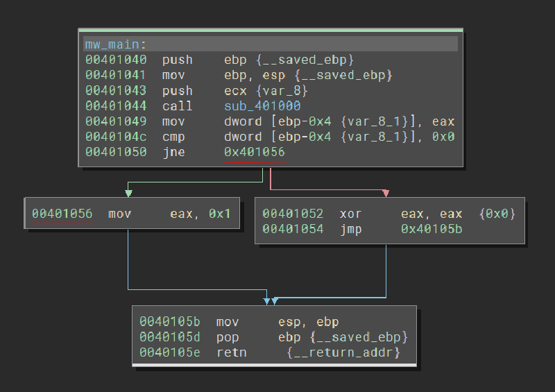Click the call mnemonic at 00401044

tap(177, 106)
